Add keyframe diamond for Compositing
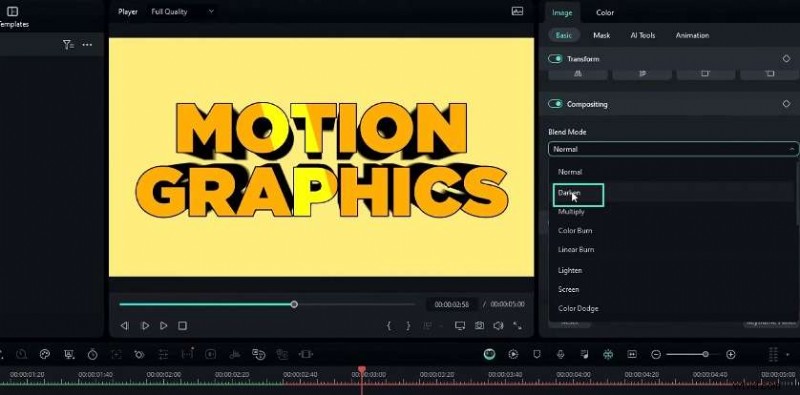 (x=786, y=104)
